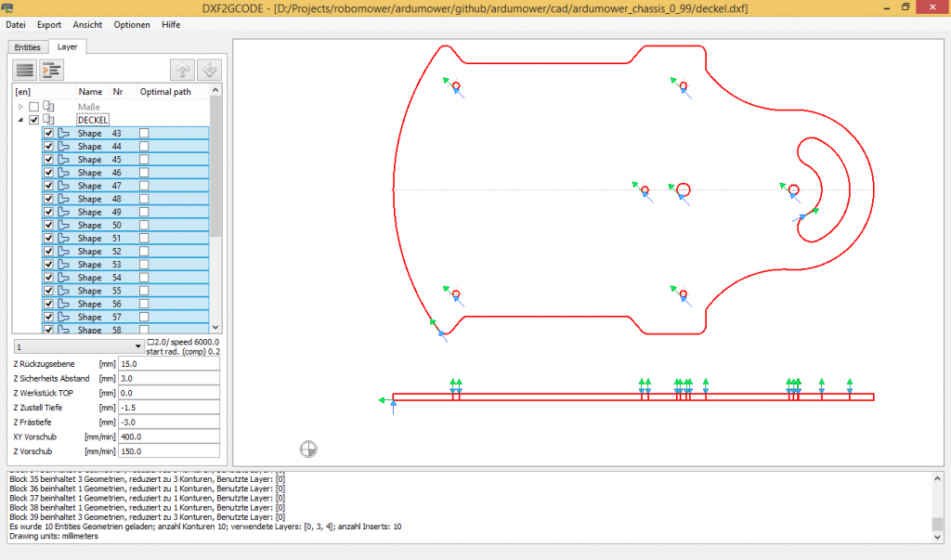
Task: Click the folder icon next to Shape 43
Action: coord(63,133)
